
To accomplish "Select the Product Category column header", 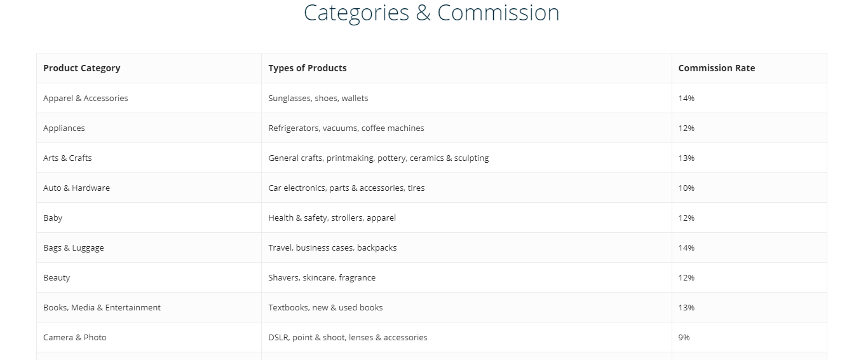I will pyautogui.click(x=149, y=68).
